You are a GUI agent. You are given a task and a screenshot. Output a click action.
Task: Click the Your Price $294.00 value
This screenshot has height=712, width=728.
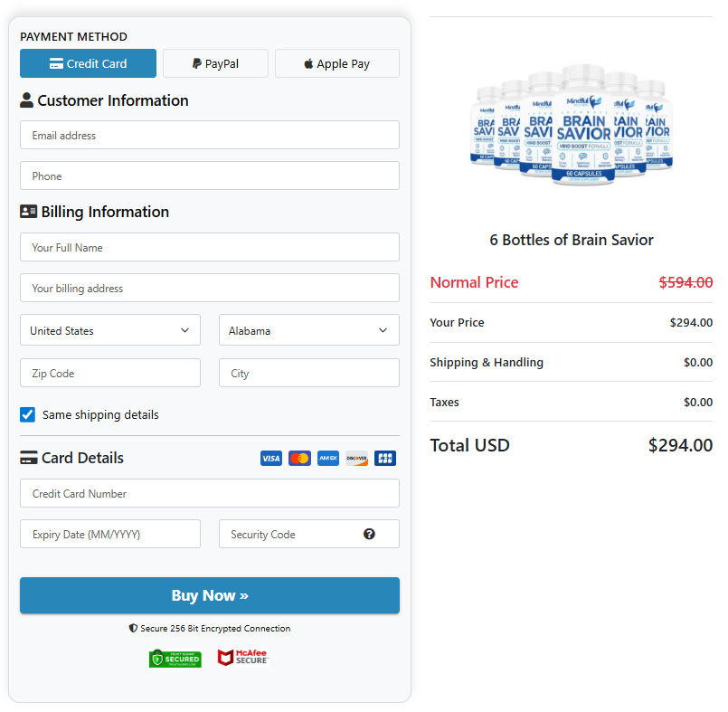click(x=691, y=323)
